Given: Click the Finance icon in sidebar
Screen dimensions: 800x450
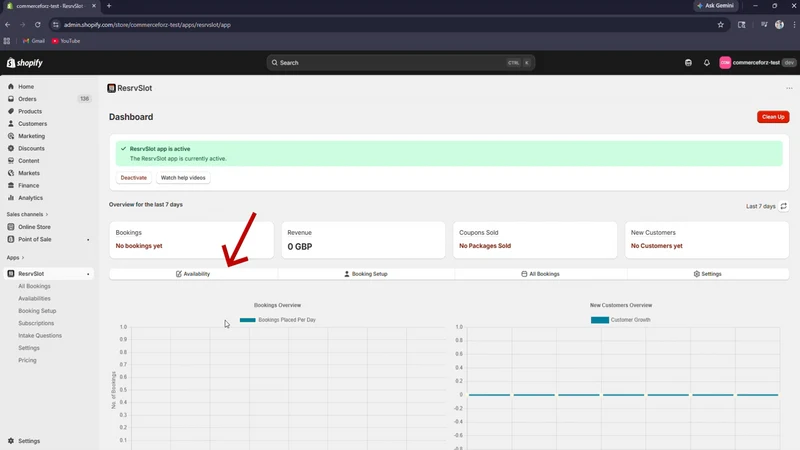Looking at the screenshot, I should 11,185.
